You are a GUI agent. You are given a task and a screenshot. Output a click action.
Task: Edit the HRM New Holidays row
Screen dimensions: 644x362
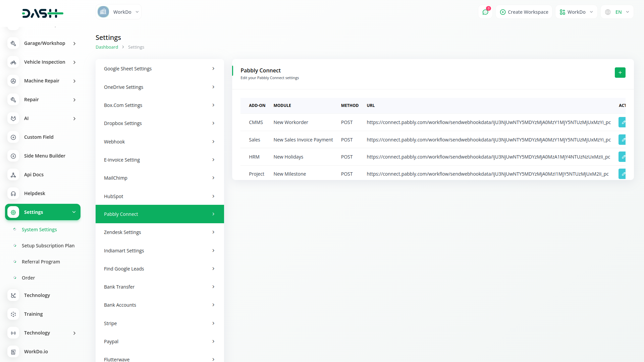622,157
